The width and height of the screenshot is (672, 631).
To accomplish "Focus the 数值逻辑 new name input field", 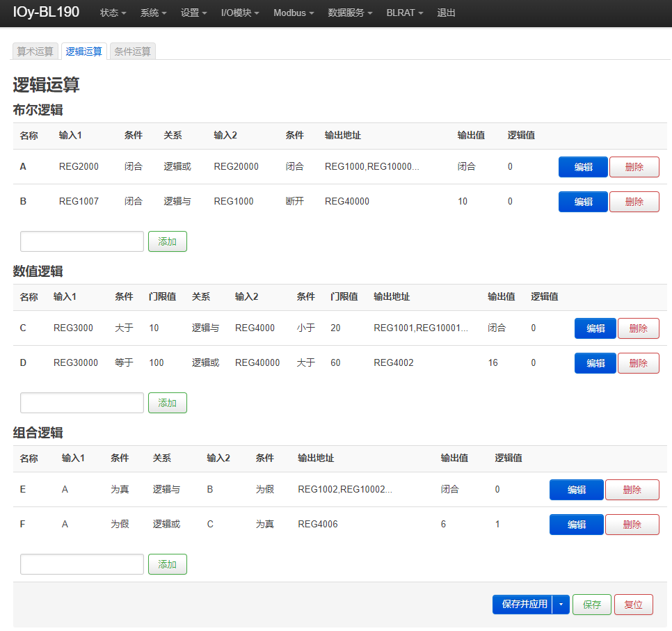I will point(82,403).
